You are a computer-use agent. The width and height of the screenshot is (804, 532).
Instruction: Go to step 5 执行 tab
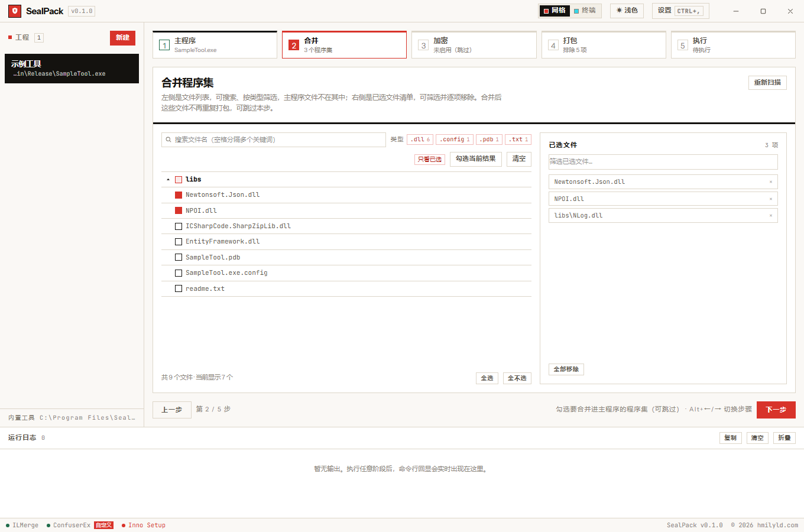click(x=733, y=45)
